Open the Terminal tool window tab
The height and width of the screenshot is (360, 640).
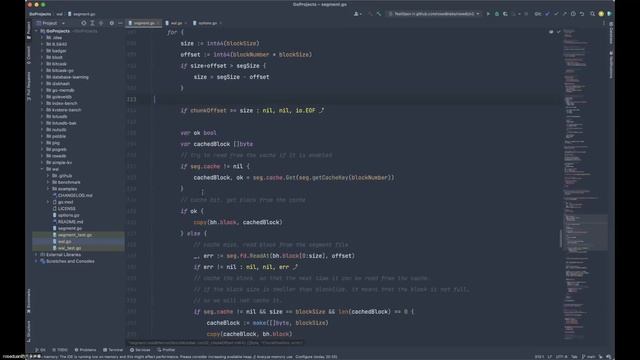click(x=113, y=350)
